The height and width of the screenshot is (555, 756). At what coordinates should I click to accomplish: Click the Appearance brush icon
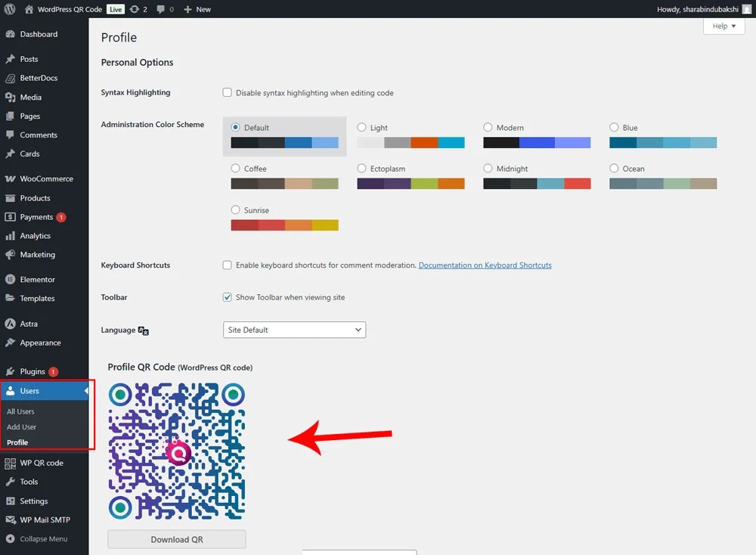coord(10,343)
